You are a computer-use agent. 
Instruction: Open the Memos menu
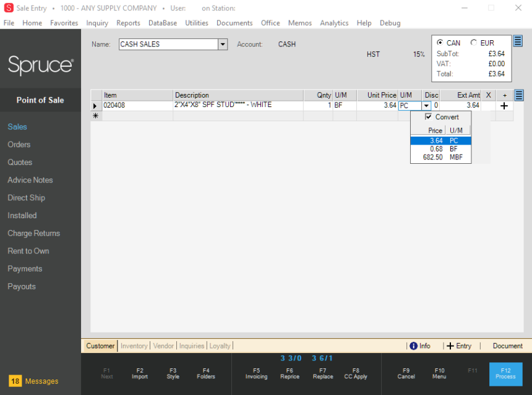click(300, 23)
